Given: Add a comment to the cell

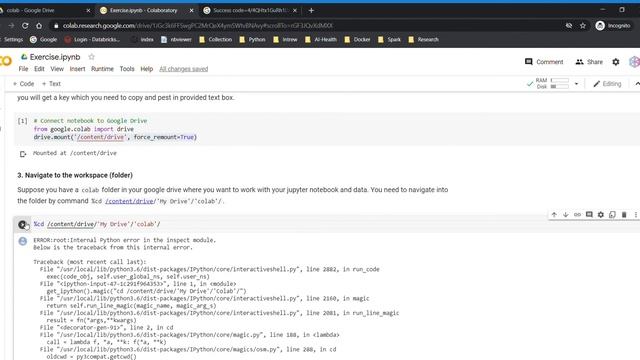Looking at the screenshot, I should [x=589, y=214].
